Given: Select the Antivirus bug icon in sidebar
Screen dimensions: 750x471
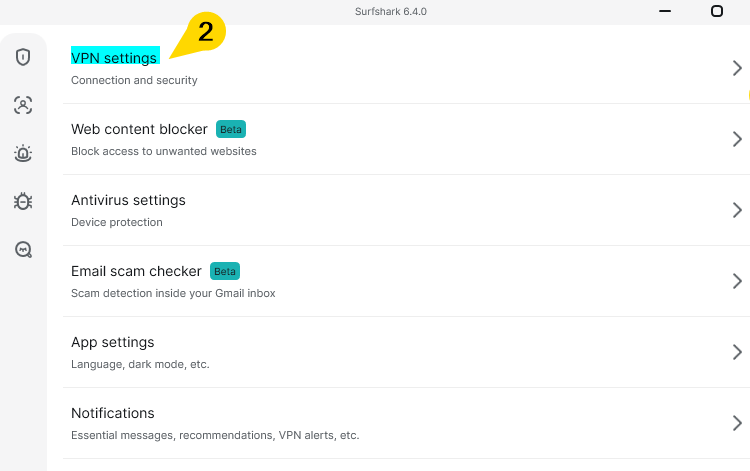Looking at the screenshot, I should coord(23,201).
